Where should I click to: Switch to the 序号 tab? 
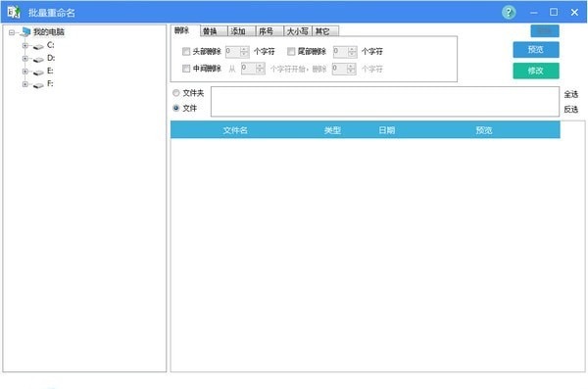[x=270, y=31]
